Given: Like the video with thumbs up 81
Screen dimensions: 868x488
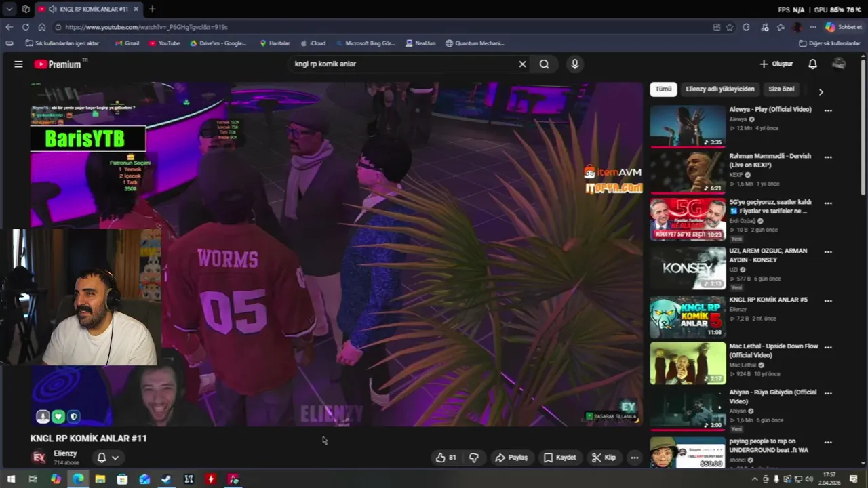Looking at the screenshot, I should (446, 457).
